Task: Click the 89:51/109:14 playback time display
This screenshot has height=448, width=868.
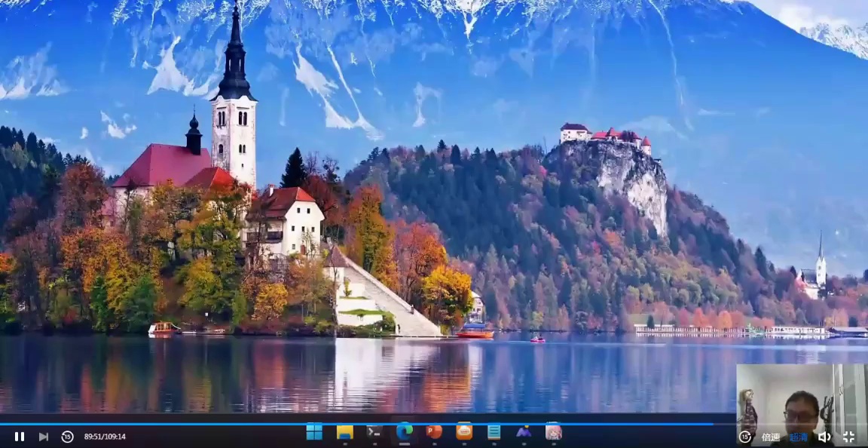Action: tap(105, 437)
